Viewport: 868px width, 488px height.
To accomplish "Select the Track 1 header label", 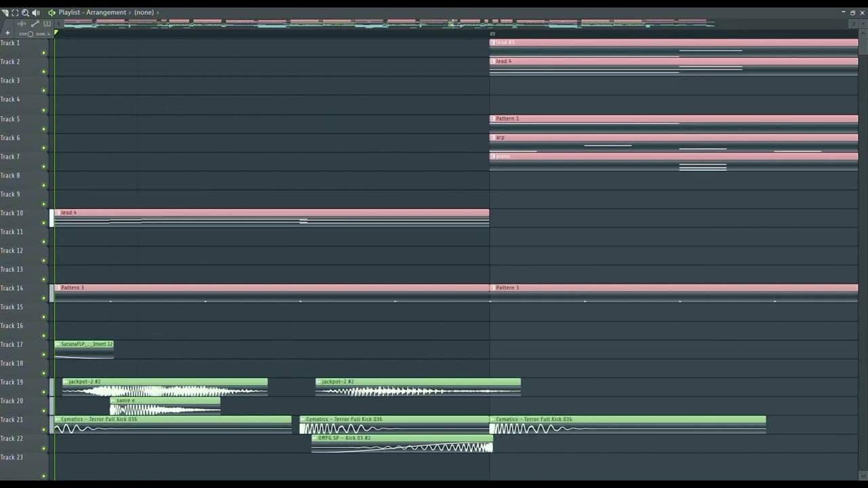I will [10, 43].
